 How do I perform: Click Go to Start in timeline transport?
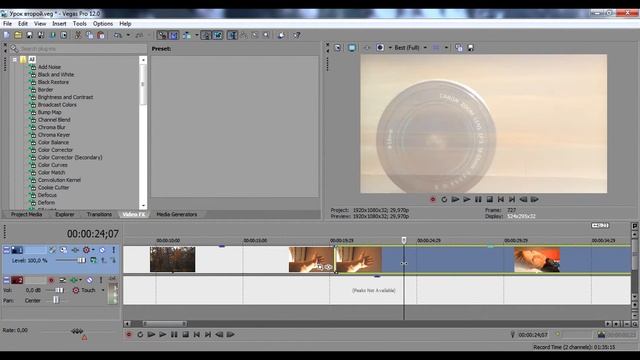point(197,334)
